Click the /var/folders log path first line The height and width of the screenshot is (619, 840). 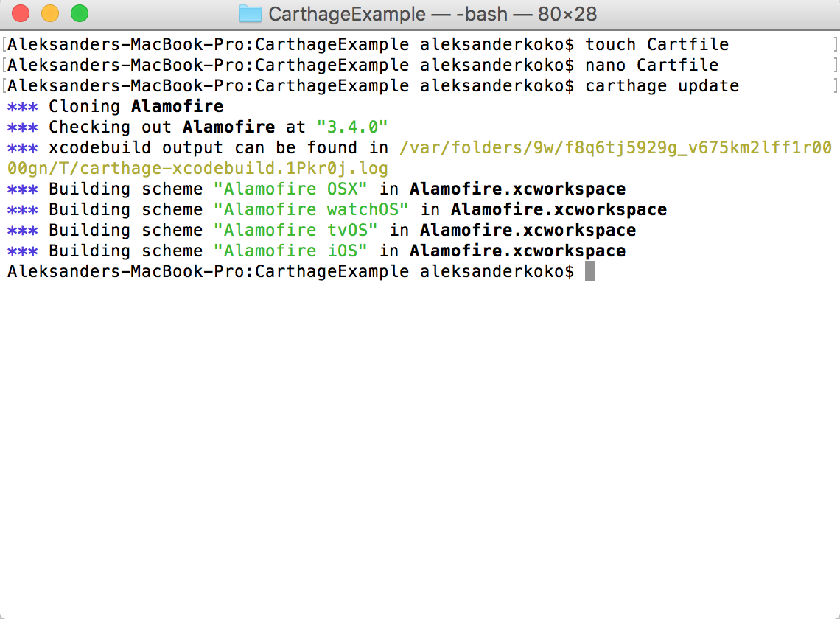tap(615, 148)
